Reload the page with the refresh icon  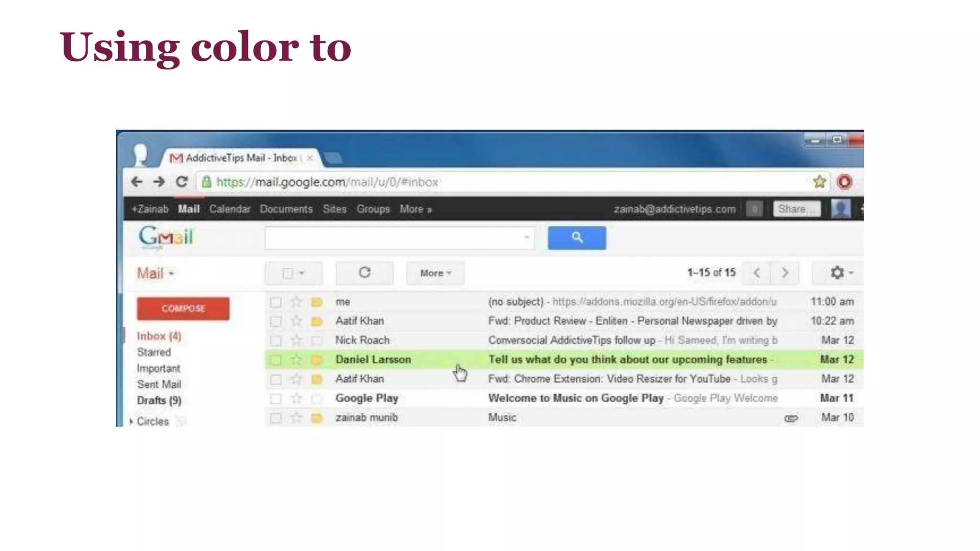(181, 182)
